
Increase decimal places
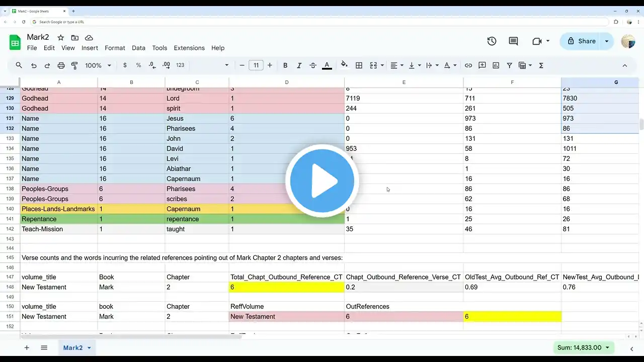[x=166, y=65]
